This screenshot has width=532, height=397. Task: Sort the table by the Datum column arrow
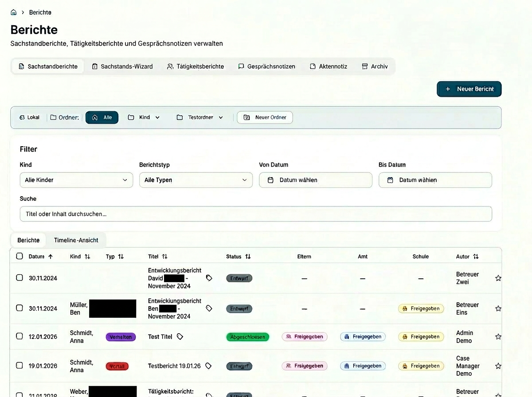point(51,257)
